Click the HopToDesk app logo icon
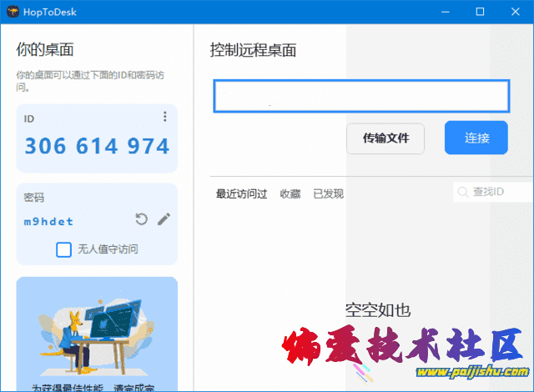534x392 pixels. coord(13,12)
